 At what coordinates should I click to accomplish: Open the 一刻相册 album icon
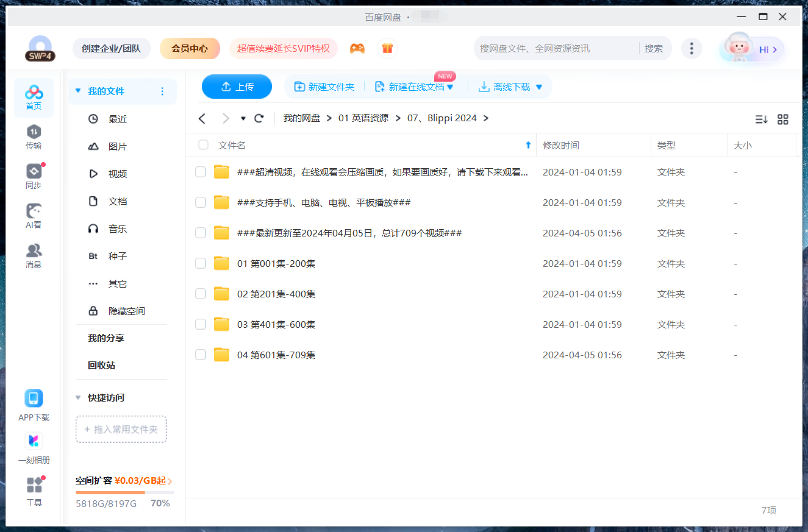tap(34, 448)
